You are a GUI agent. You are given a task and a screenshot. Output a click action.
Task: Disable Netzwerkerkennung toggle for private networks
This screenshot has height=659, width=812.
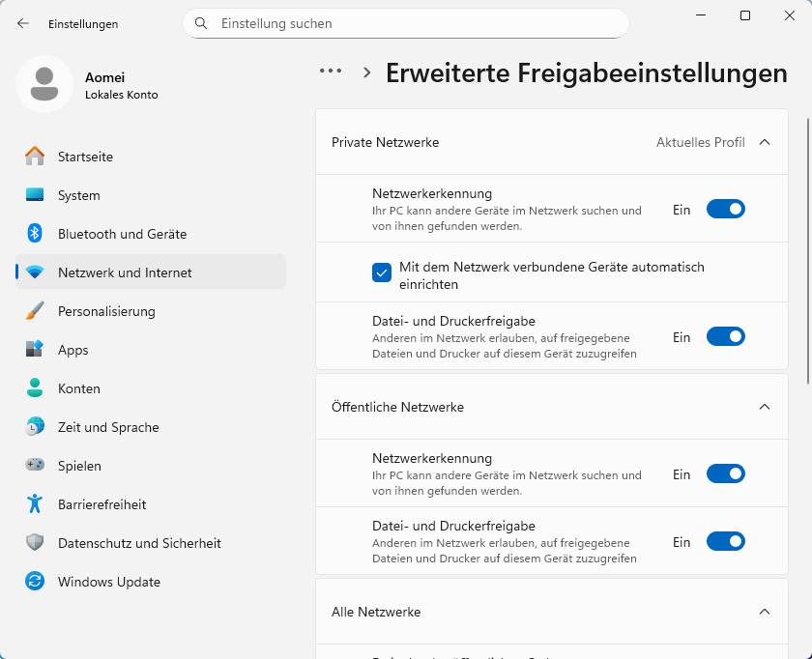pyautogui.click(x=725, y=209)
